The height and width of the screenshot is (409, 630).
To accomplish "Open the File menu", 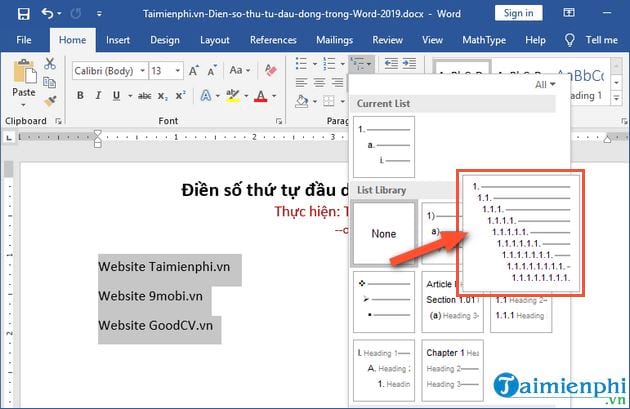I will coord(24,40).
